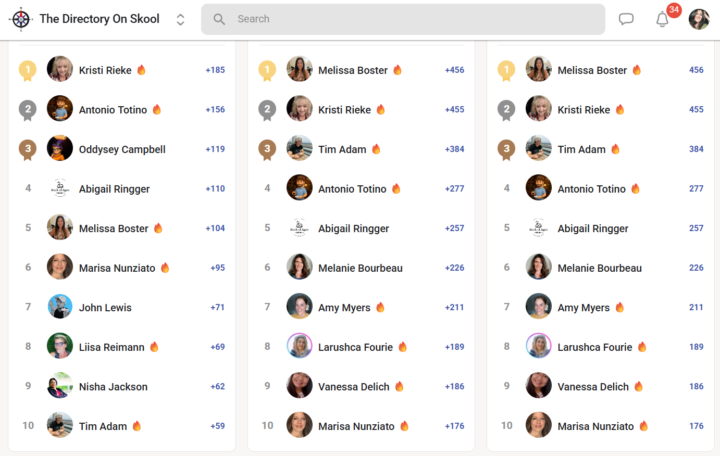
Task: Click the silver rank 2 medal in right leaderboard
Action: (506, 110)
